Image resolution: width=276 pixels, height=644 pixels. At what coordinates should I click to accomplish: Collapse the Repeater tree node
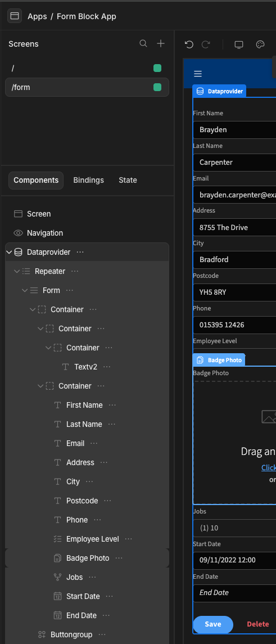tap(17, 271)
